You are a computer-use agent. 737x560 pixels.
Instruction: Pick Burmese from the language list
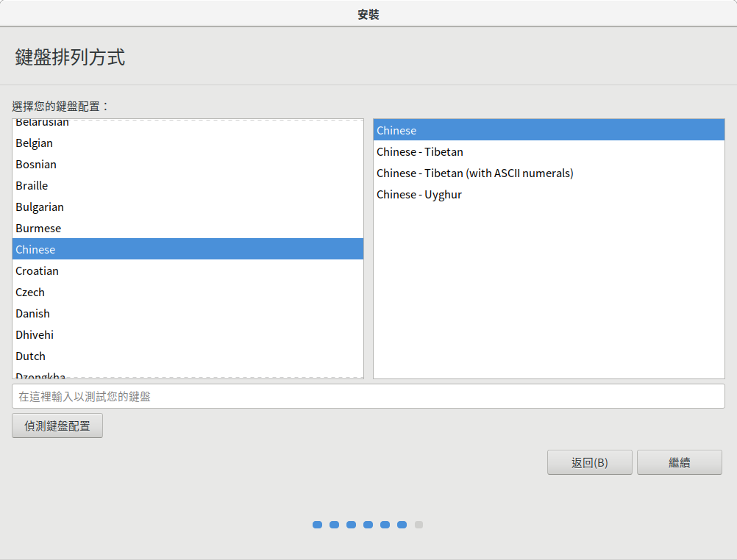(38, 229)
